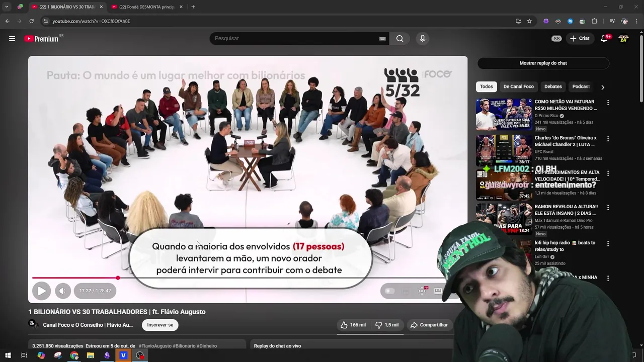The height and width of the screenshot is (362, 644).
Task: Open the player settings gear
Action: tap(422, 291)
